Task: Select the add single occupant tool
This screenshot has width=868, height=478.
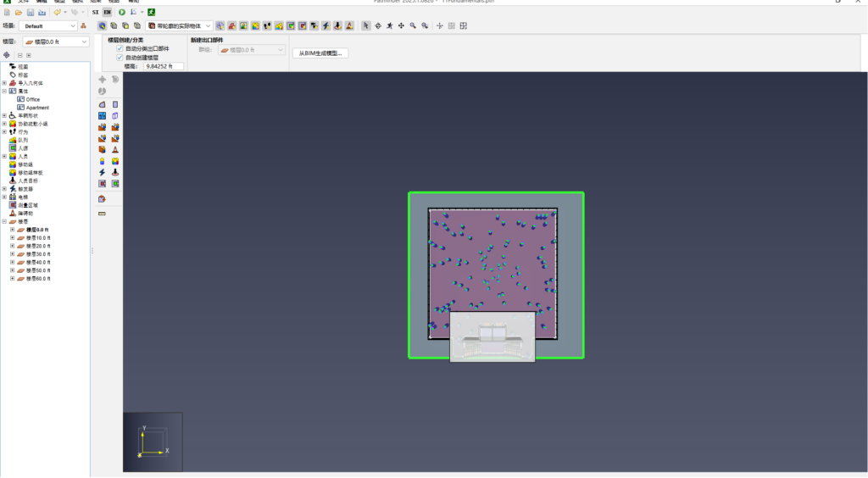Action: click(102, 160)
